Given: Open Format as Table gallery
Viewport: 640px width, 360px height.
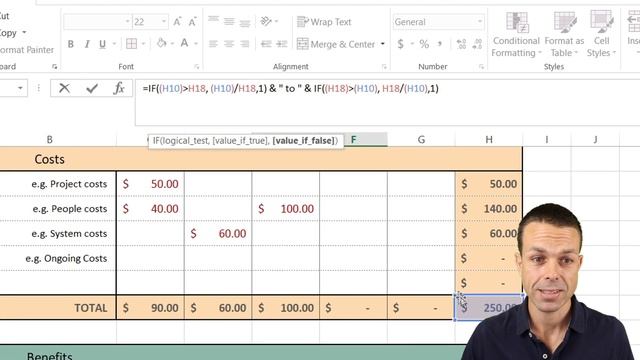Looking at the screenshot, I should point(564,34).
